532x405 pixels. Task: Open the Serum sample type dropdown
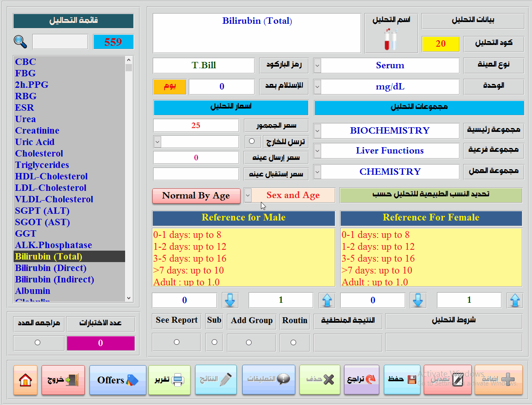coord(317,66)
